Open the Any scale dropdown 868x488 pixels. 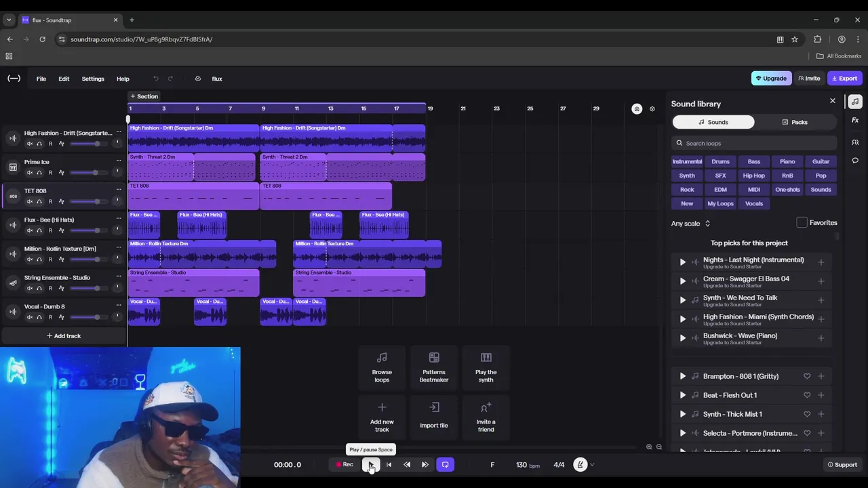[x=690, y=223]
